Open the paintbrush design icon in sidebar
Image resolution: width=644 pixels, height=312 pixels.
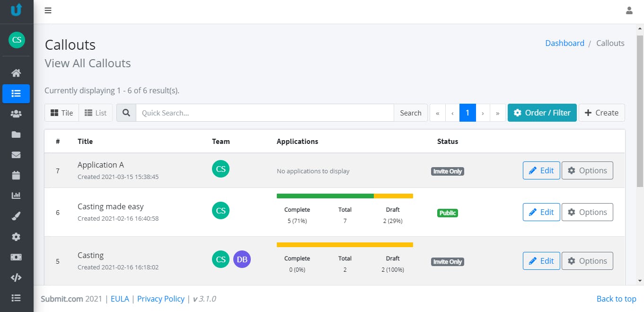pos(16,216)
